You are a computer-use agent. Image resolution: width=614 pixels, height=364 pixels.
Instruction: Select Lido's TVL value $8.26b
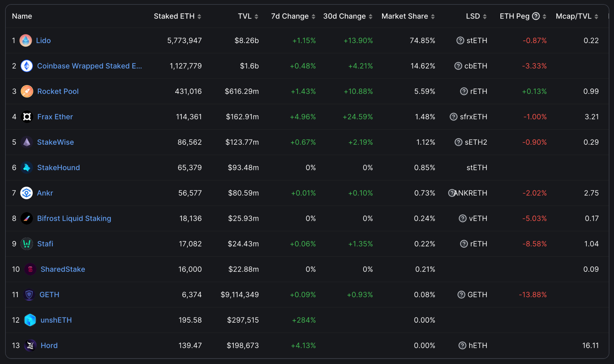point(246,40)
